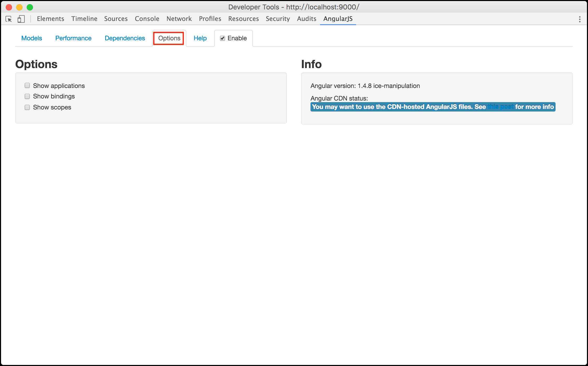Screen dimensions: 588x366
Task: Open the Security panel
Action: coord(278,19)
